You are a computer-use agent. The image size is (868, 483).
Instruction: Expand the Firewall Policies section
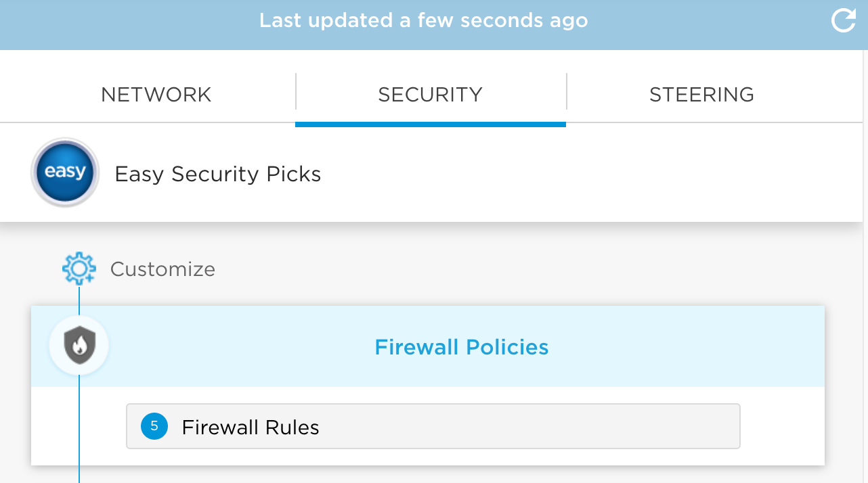pyautogui.click(x=462, y=347)
